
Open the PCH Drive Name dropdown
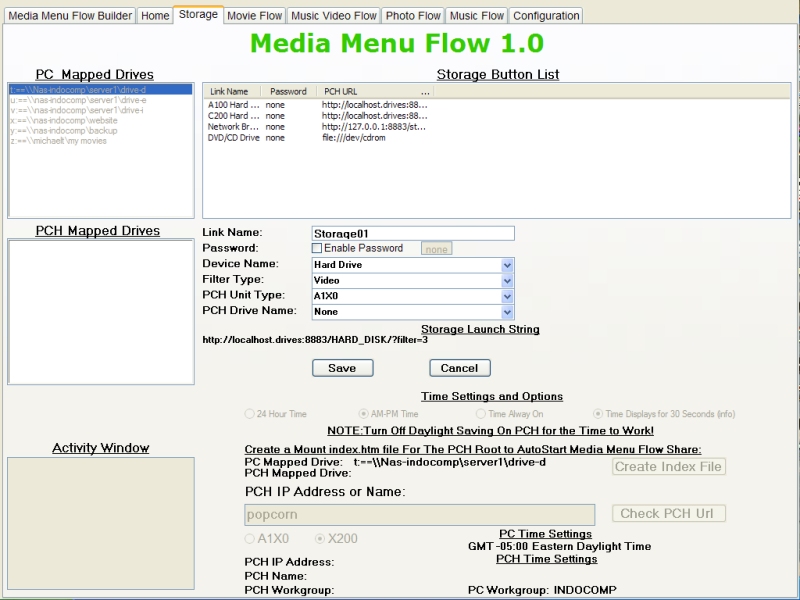507,312
